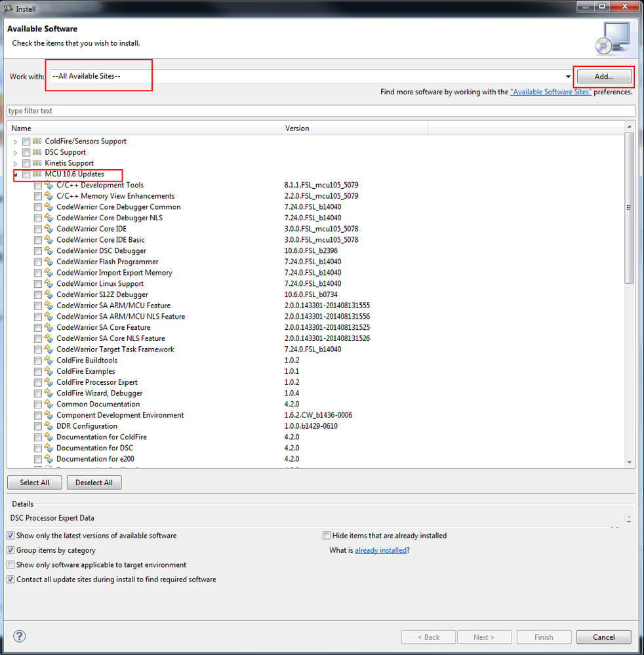Click the Cancel button
This screenshot has height=655, width=644.
coord(604,637)
